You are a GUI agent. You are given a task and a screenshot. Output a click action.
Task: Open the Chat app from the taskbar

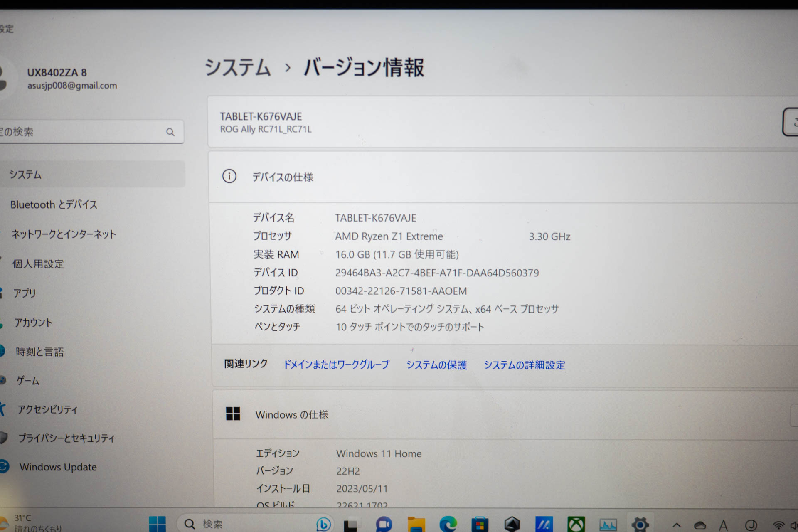click(x=384, y=524)
